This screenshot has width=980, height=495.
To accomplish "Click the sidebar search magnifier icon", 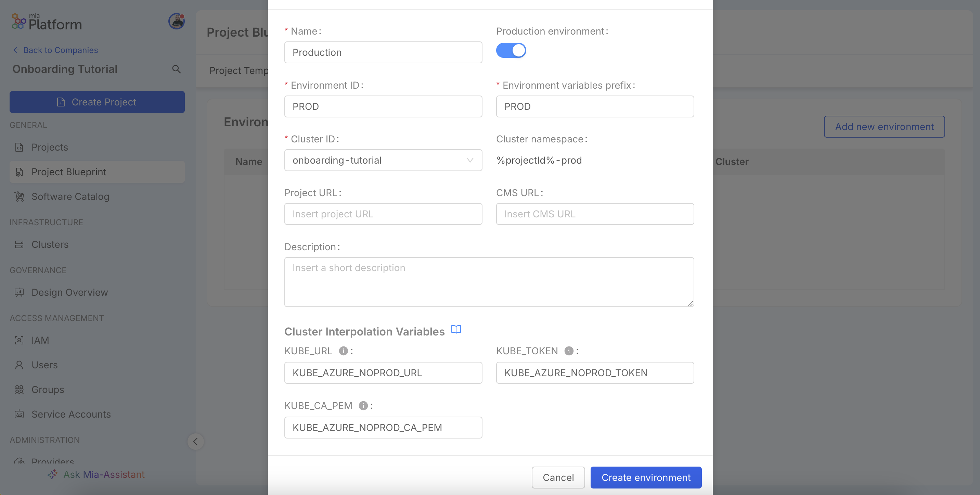I will click(x=176, y=69).
